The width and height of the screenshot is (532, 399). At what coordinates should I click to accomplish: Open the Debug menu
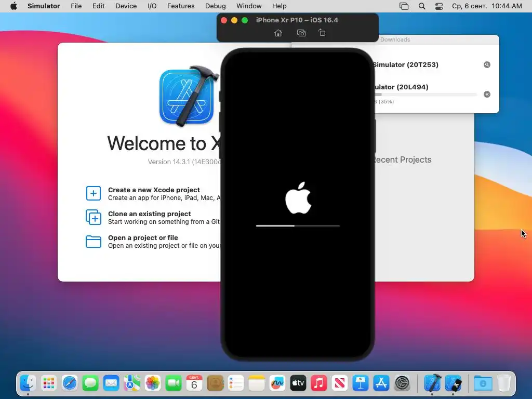[216, 6]
